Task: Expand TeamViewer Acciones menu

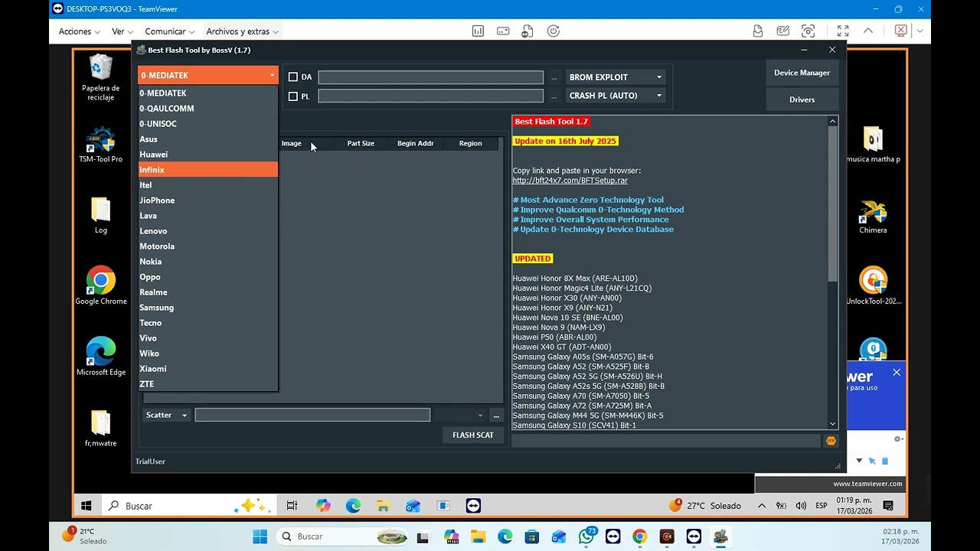Action: [80, 31]
